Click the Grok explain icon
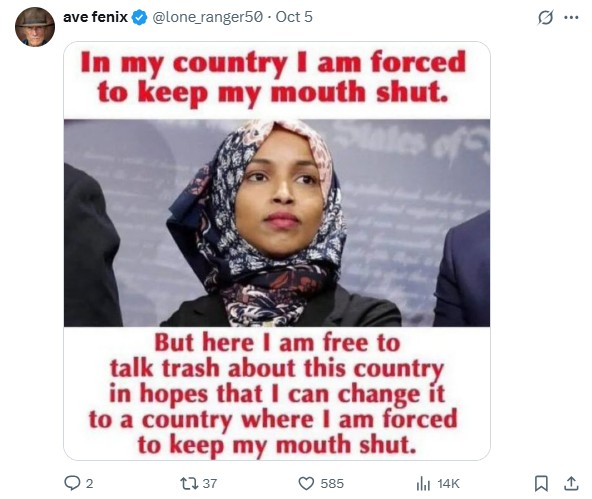 pos(545,17)
